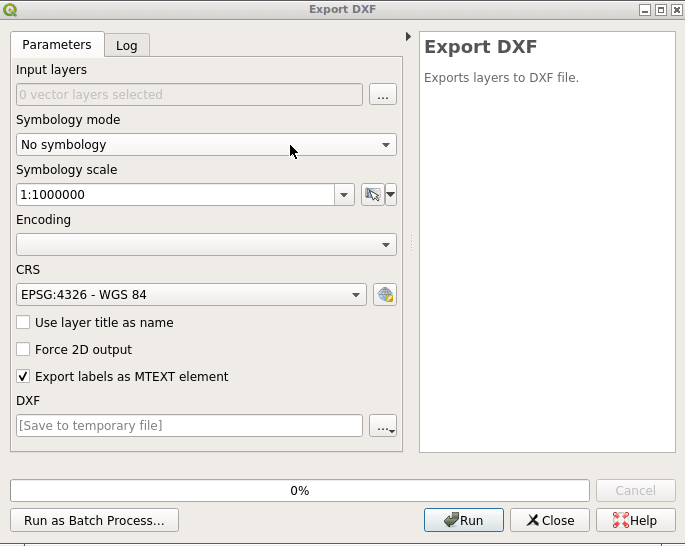Click the DXF save file path field

tap(189, 426)
